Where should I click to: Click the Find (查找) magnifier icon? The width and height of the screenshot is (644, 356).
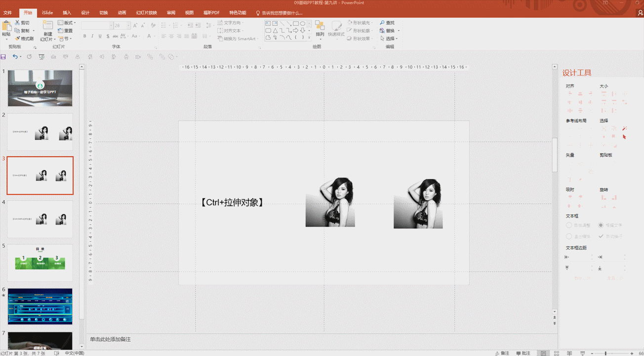pyautogui.click(x=382, y=23)
